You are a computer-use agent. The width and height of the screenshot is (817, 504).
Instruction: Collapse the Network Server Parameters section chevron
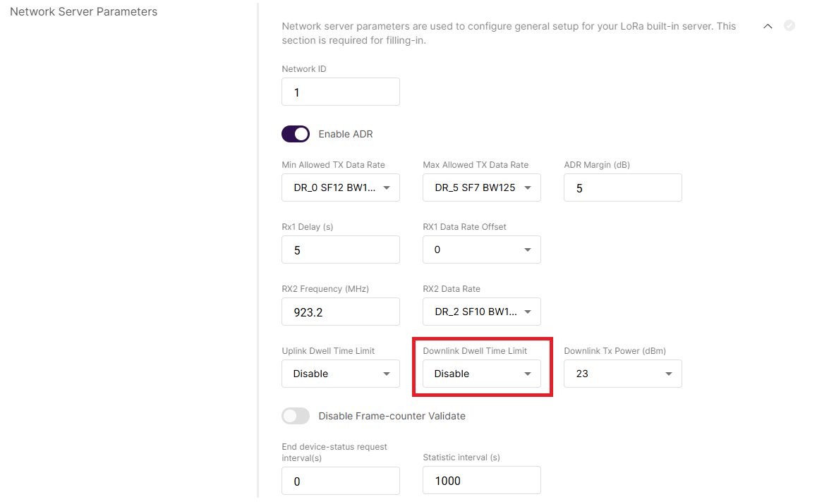768,26
